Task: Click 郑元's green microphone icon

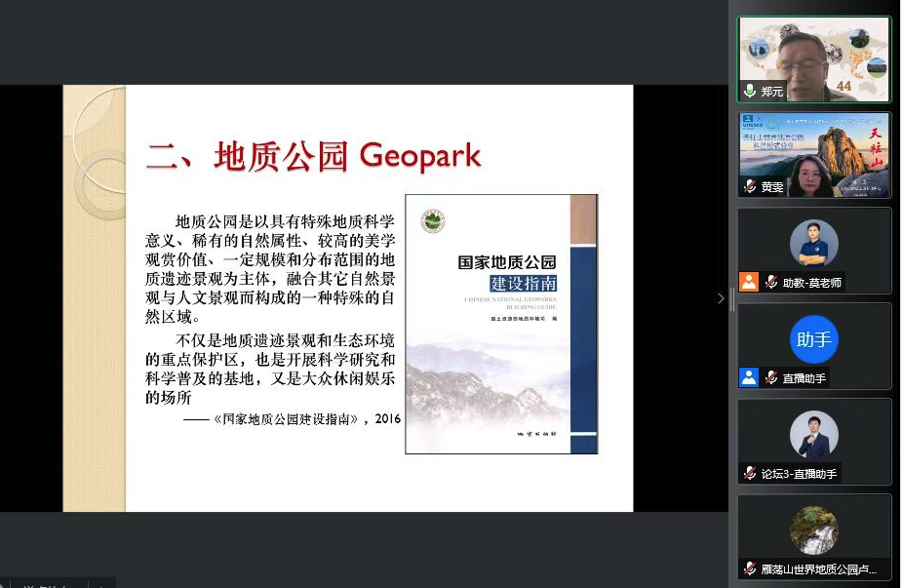Action: point(749,91)
